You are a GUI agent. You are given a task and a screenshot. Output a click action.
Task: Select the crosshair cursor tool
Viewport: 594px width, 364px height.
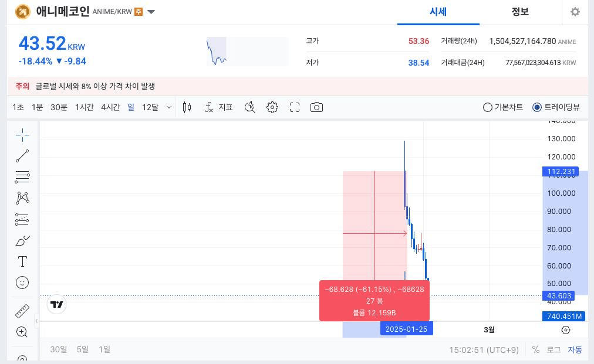coord(22,135)
